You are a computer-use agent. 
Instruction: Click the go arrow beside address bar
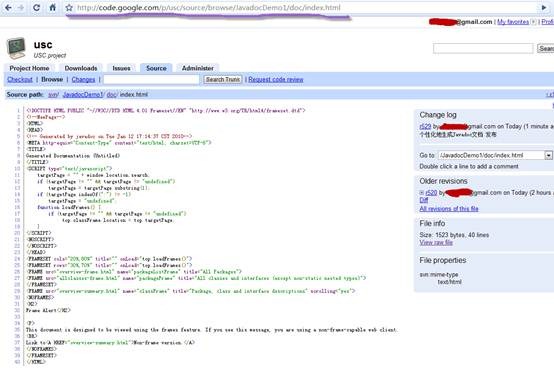click(x=544, y=7)
